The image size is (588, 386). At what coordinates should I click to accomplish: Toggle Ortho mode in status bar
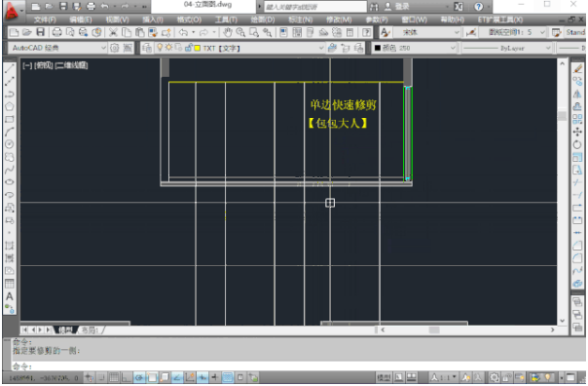point(127,377)
